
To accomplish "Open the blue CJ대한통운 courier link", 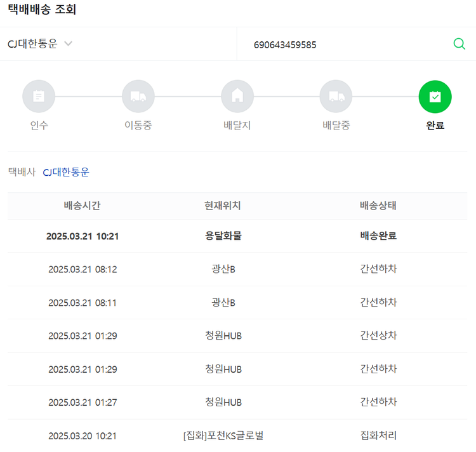I will coord(66,172).
